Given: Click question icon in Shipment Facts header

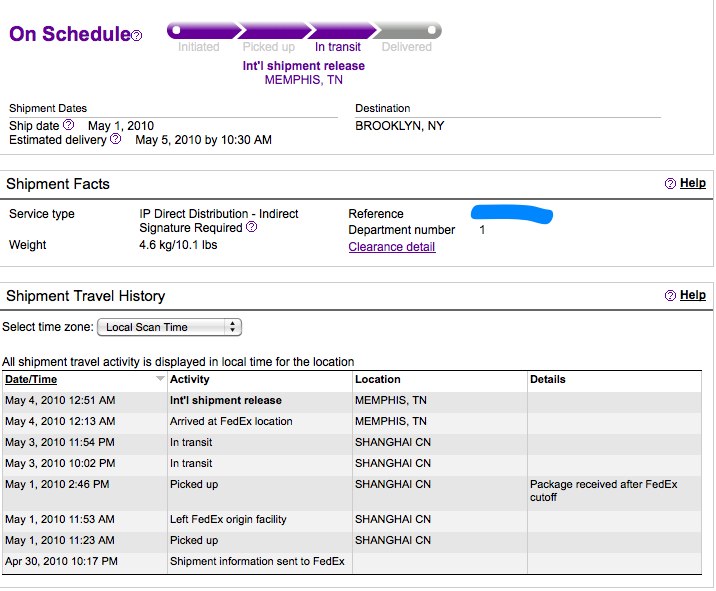Looking at the screenshot, I should [x=670, y=184].
